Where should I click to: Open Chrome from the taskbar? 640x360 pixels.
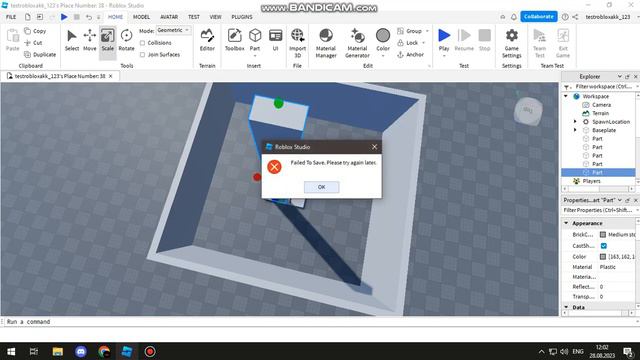coord(104,351)
